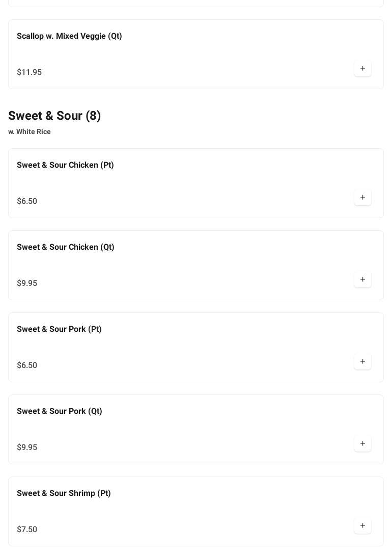
Task: Click the $6.50 price under Chicken (Pt)
Action: [x=27, y=201]
